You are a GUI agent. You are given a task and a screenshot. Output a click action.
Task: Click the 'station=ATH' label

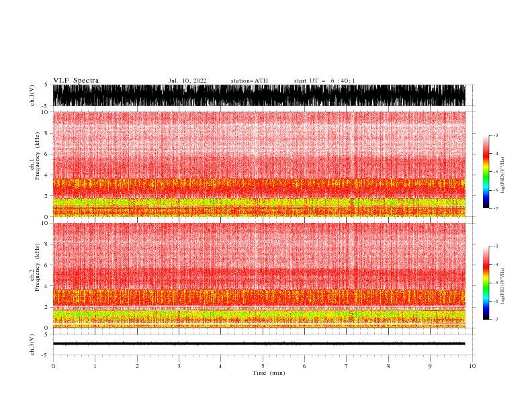pos(249,81)
